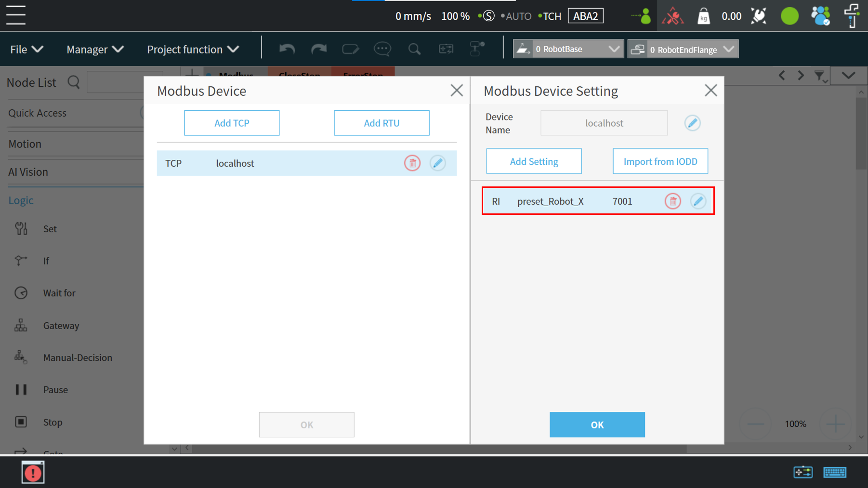Image resolution: width=868 pixels, height=488 pixels.
Task: Open the on-screen keyboard icon
Action: (x=834, y=472)
